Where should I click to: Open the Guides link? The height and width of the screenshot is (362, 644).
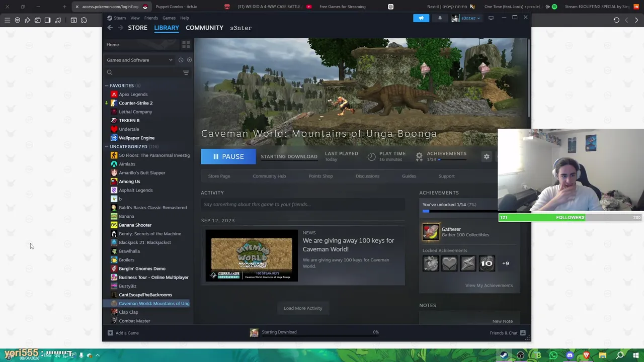pos(409,176)
